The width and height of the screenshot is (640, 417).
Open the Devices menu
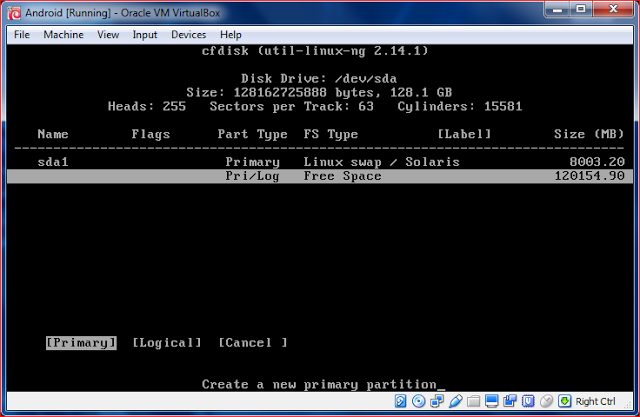(188, 35)
